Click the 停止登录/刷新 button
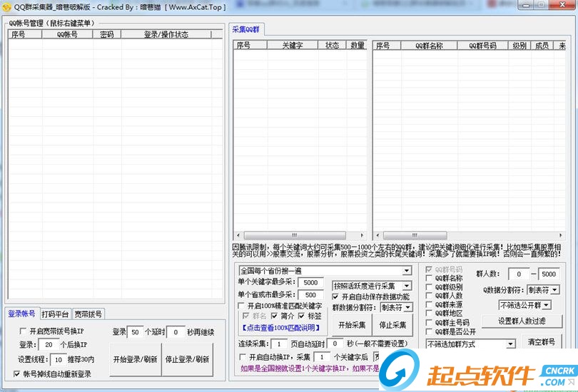The width and height of the screenshot is (578, 392). 187,359
